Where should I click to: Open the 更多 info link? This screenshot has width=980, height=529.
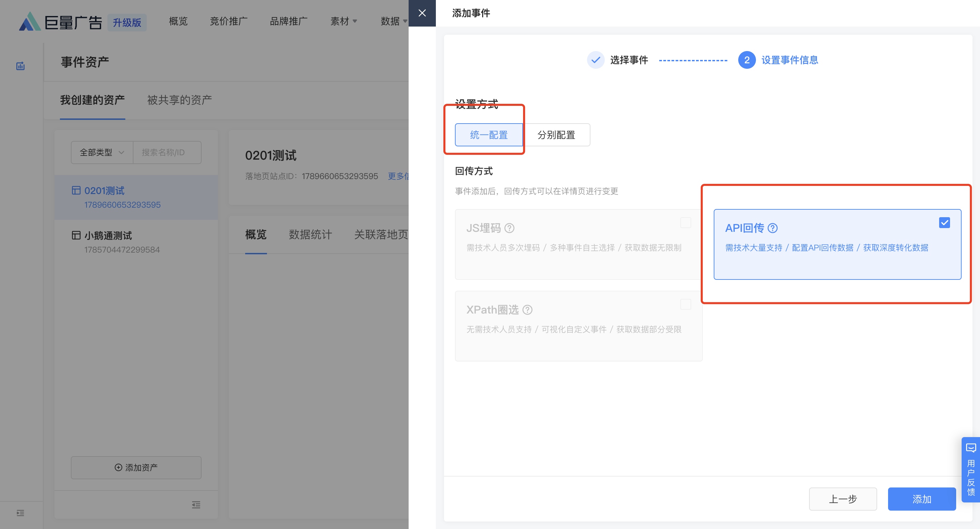398,176
